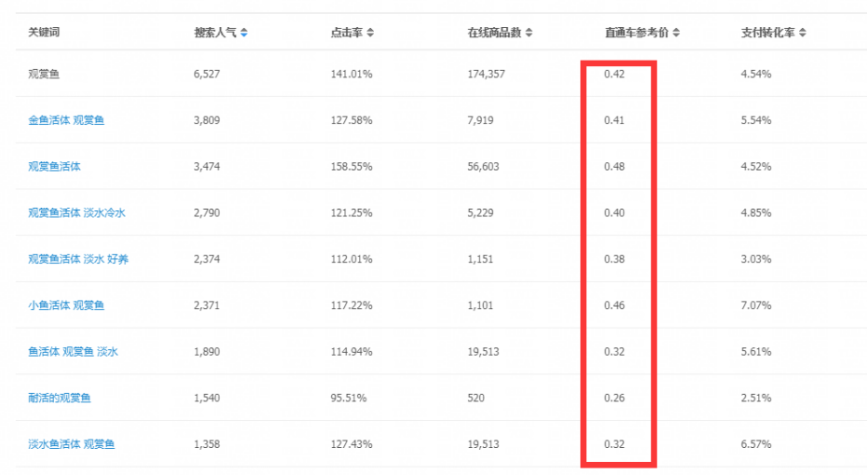This screenshot has height=475, width=868.
Task: Open keyword 耐活的观赏鱼
Action: (x=60, y=398)
